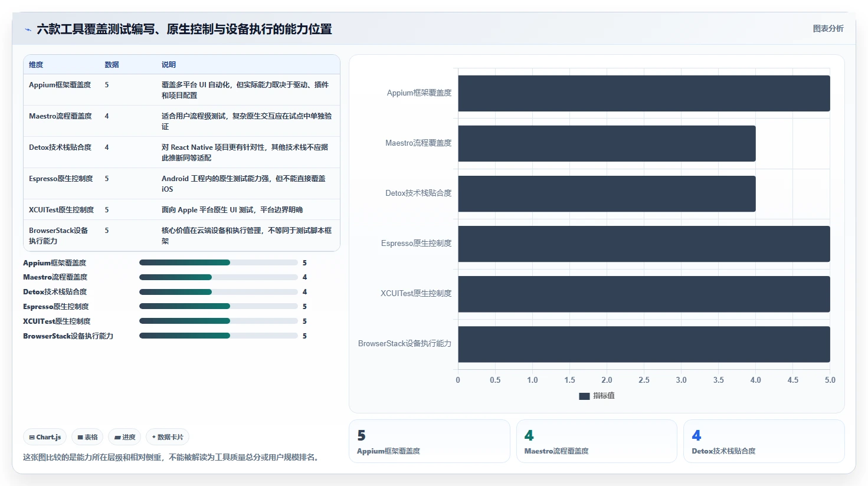Click description starting 核心价值在云端设备
The image size is (868, 486).
pos(247,236)
